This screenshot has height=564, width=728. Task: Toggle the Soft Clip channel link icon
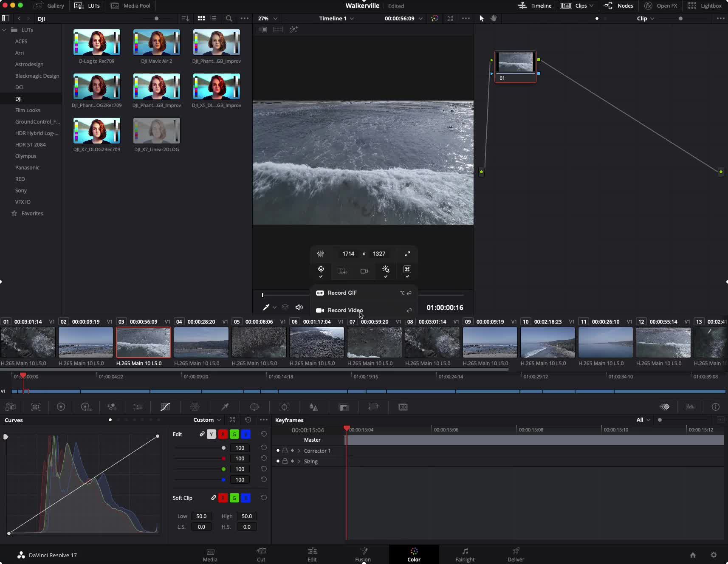click(214, 498)
